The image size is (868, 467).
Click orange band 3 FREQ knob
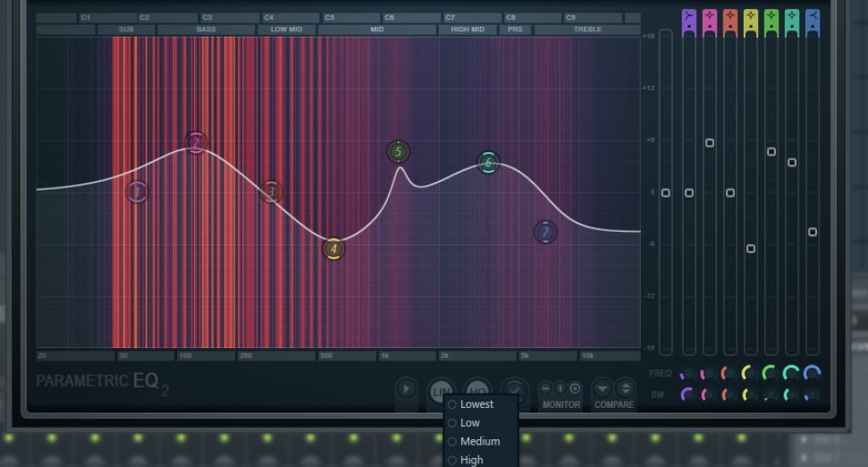click(x=729, y=373)
